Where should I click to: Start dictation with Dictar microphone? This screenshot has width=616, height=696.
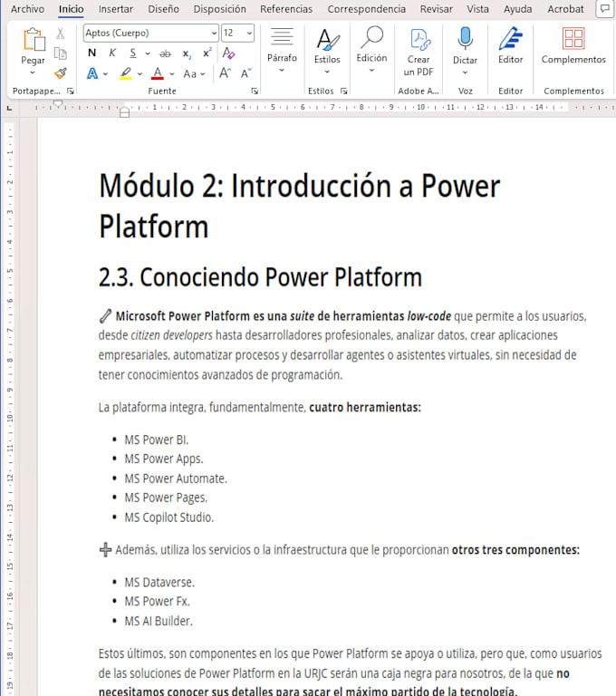pyautogui.click(x=465, y=38)
